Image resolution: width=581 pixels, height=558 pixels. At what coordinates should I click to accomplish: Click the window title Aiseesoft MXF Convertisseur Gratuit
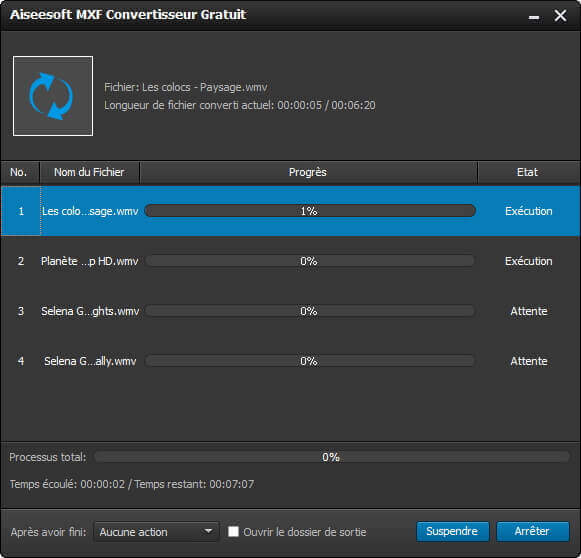(128, 15)
